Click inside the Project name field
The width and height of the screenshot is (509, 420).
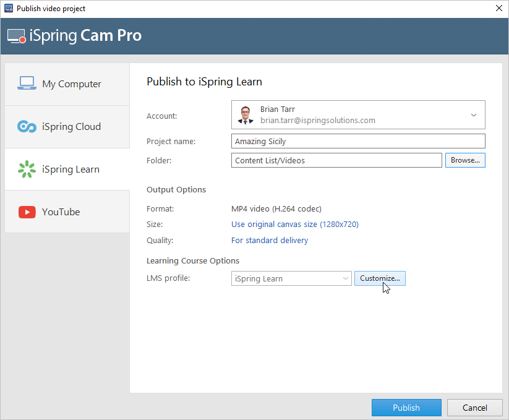[x=357, y=142]
